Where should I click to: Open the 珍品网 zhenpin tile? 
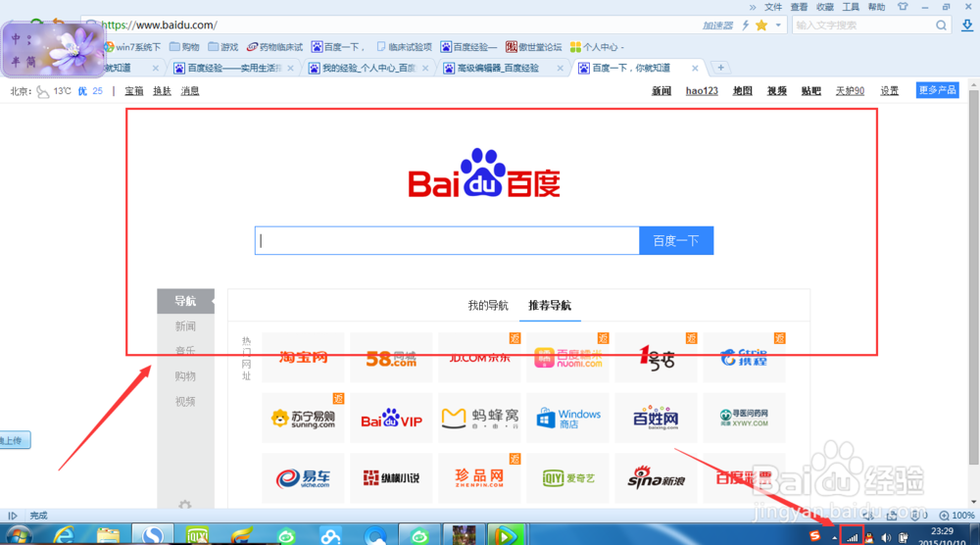point(479,478)
